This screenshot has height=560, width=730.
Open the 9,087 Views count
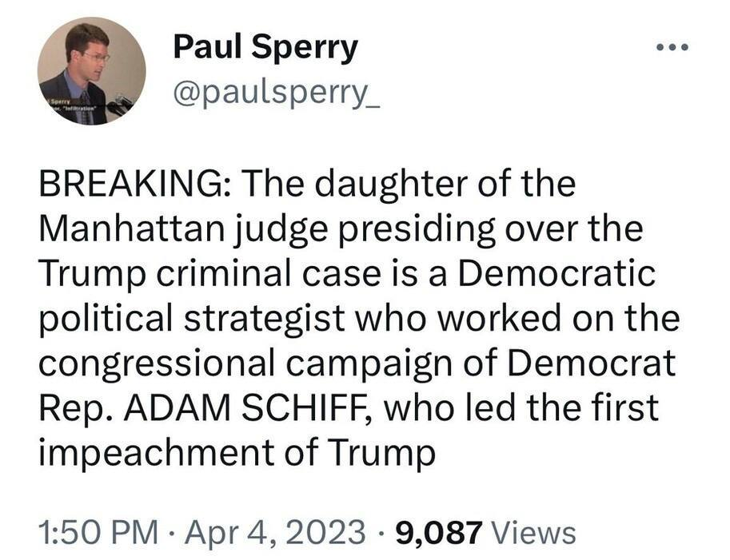coord(484,532)
